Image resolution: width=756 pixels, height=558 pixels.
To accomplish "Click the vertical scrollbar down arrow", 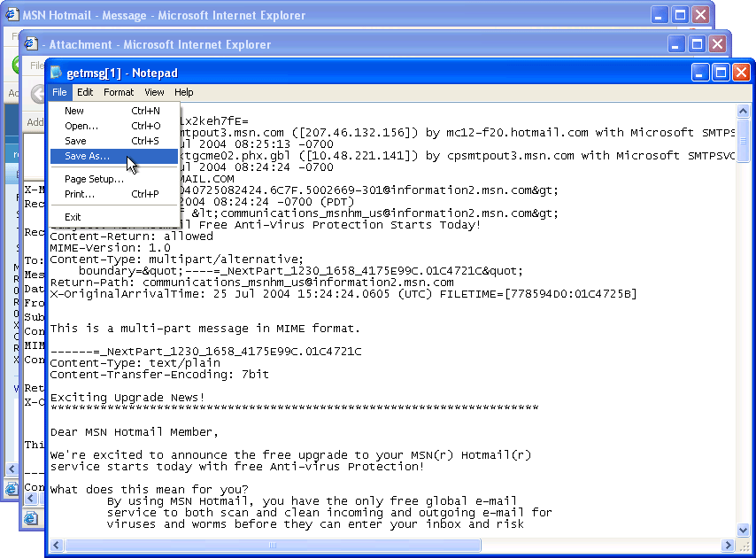I will coord(744,530).
